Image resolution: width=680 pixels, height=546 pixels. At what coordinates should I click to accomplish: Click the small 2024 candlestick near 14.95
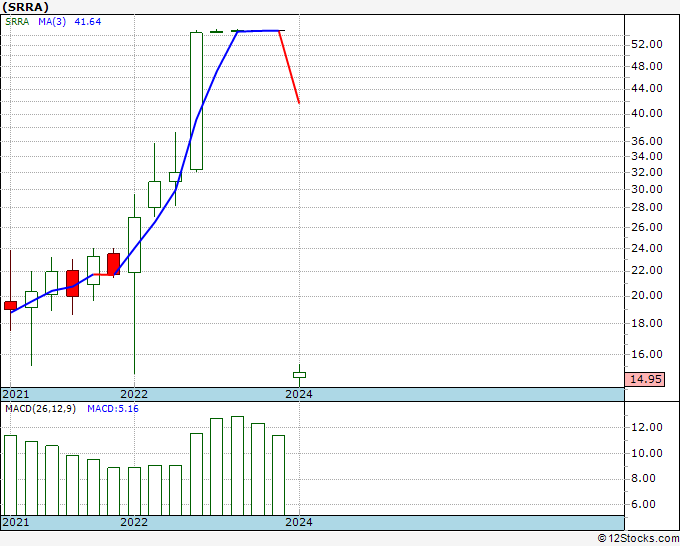point(299,375)
